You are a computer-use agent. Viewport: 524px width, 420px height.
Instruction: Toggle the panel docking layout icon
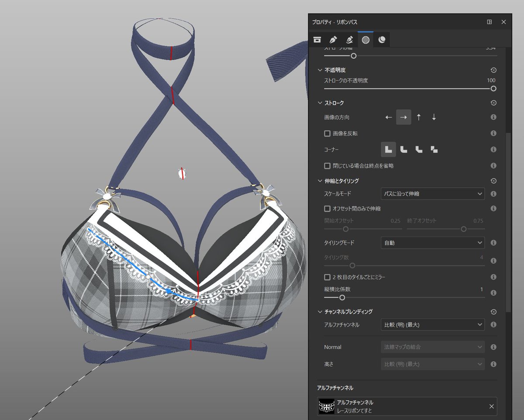point(490,22)
